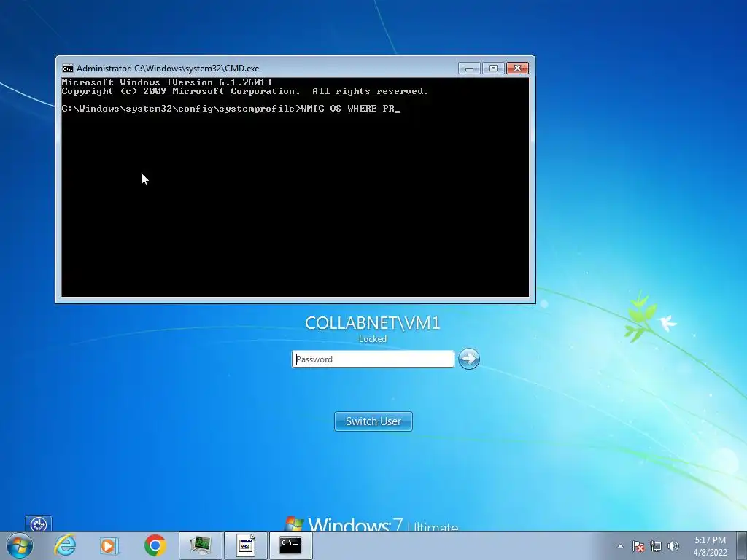747x560 pixels.
Task: Maximize the CMD.exe window
Action: point(494,69)
